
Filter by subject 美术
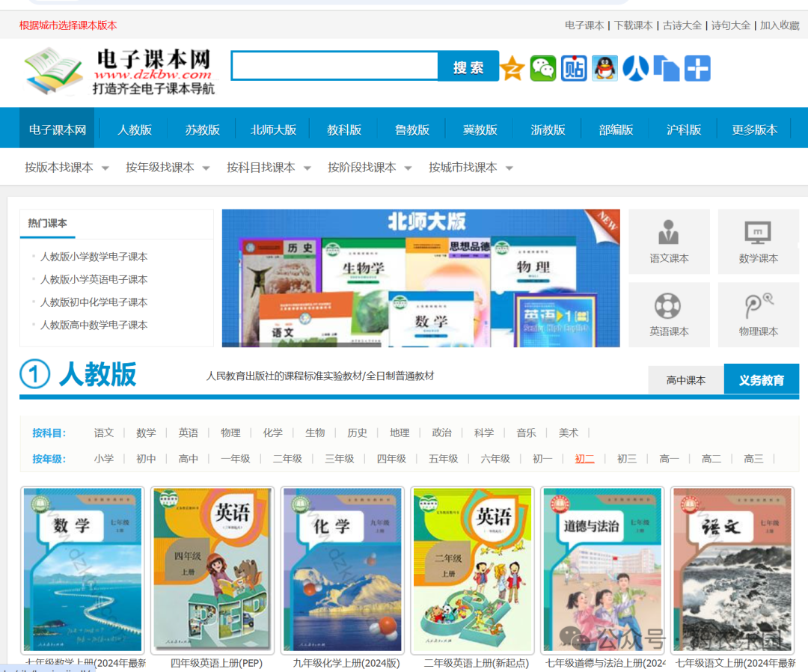569,433
